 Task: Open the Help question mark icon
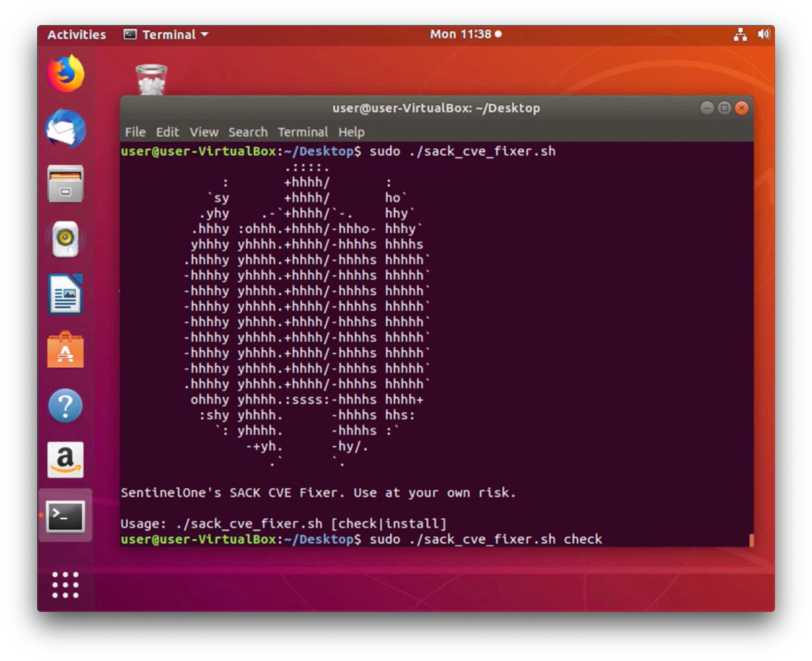point(65,405)
